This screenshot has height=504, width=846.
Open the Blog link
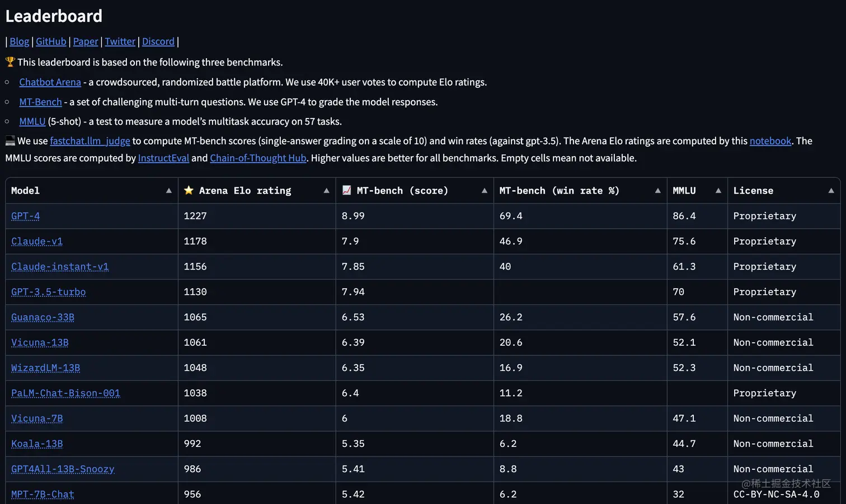pyautogui.click(x=19, y=41)
